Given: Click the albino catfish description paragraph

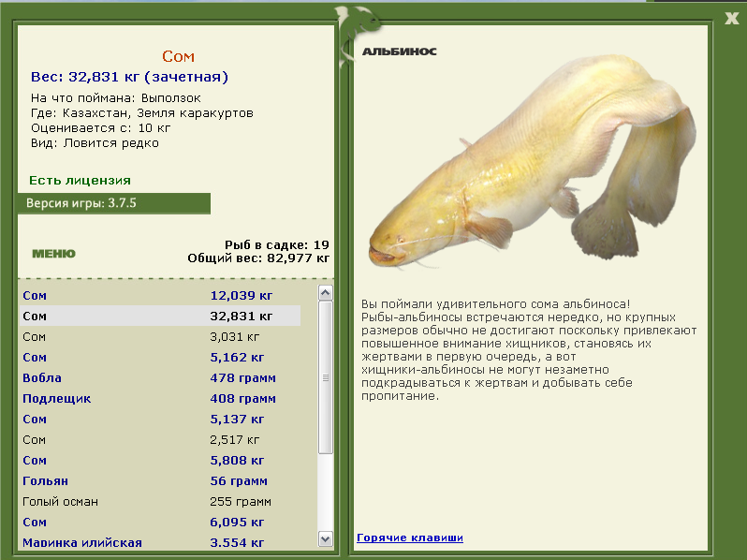Looking at the screenshot, I should tap(529, 350).
